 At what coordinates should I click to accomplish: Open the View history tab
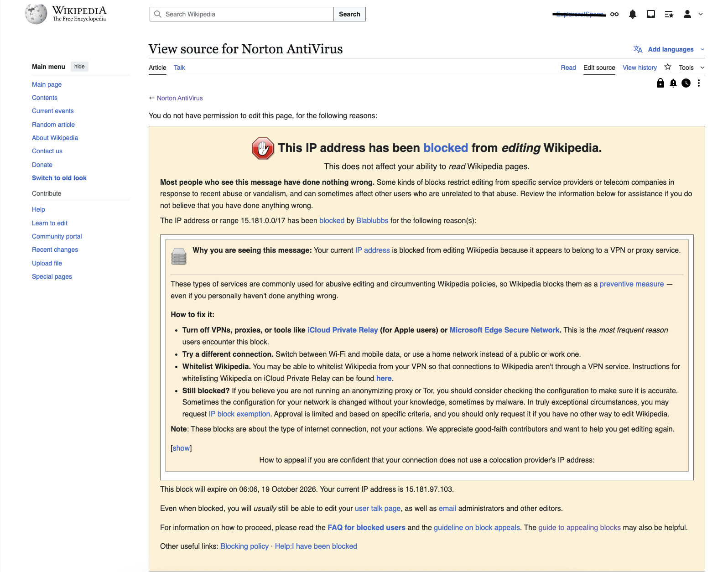(x=640, y=68)
